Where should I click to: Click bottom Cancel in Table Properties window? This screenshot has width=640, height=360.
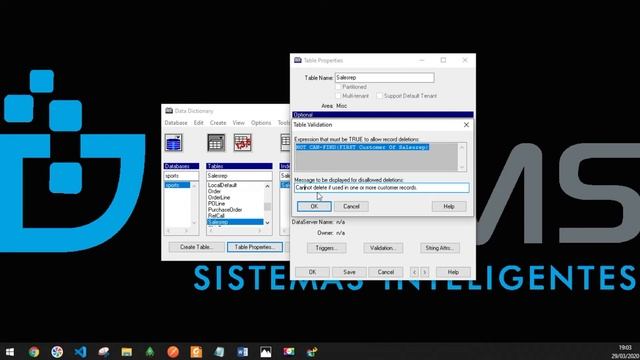[x=385, y=272]
